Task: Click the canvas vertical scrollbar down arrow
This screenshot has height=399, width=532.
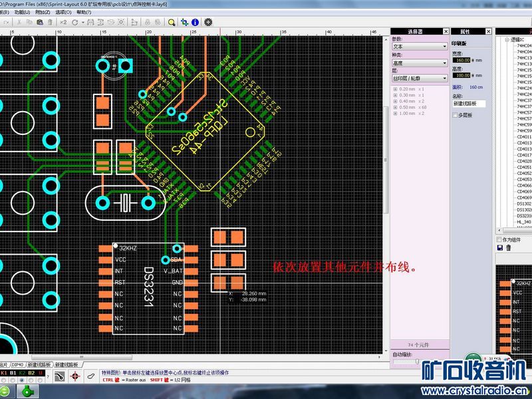Action: tap(386, 351)
